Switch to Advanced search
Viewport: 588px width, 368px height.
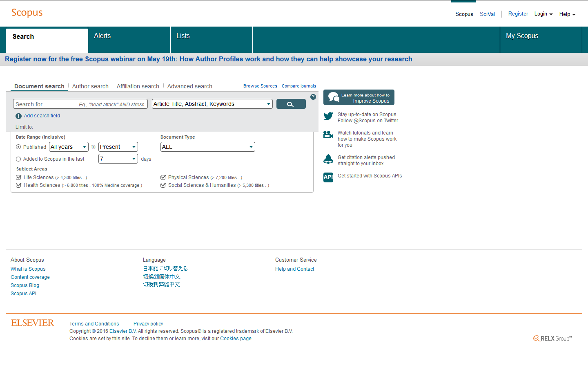(x=190, y=86)
